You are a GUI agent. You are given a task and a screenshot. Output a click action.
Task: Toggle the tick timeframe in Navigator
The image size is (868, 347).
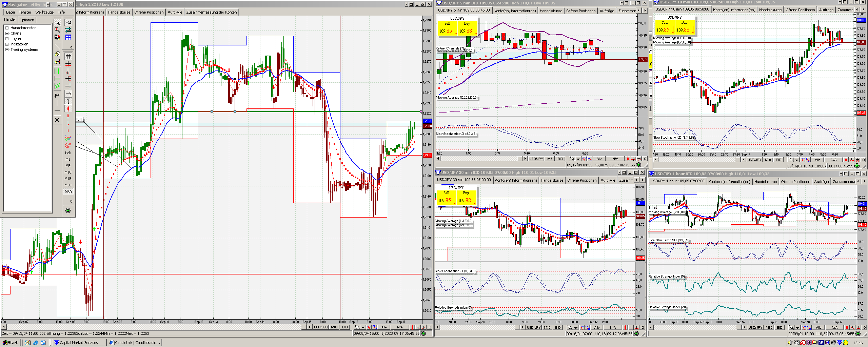coord(68,153)
